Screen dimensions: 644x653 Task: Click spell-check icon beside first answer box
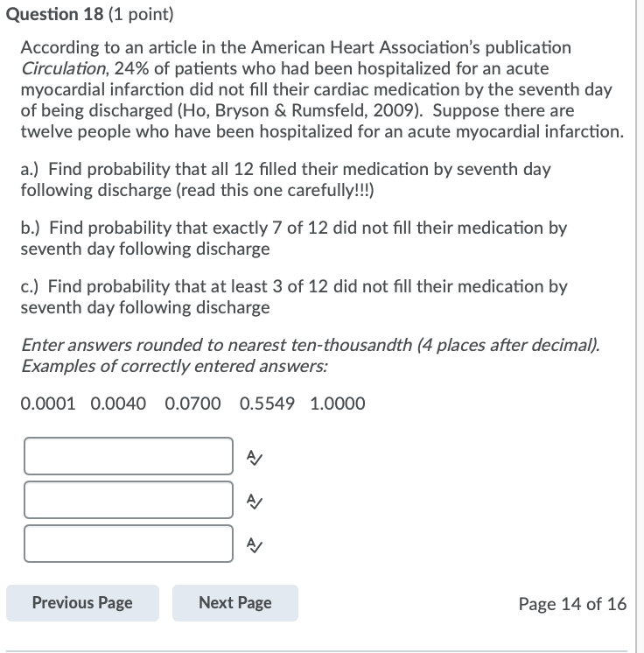(x=255, y=457)
